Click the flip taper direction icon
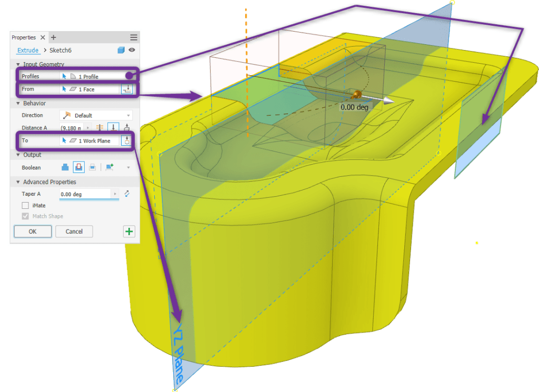539x392 pixels. pyautogui.click(x=127, y=194)
